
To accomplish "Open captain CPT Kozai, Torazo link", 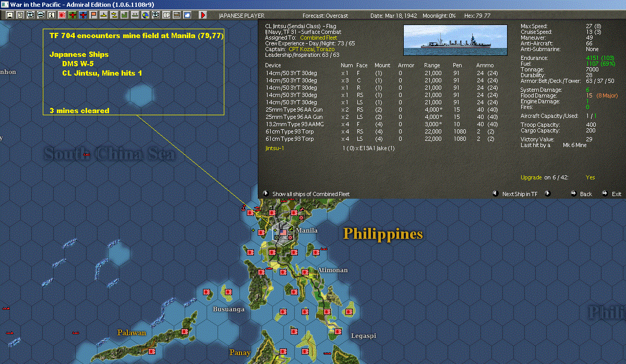I will 311,49.
